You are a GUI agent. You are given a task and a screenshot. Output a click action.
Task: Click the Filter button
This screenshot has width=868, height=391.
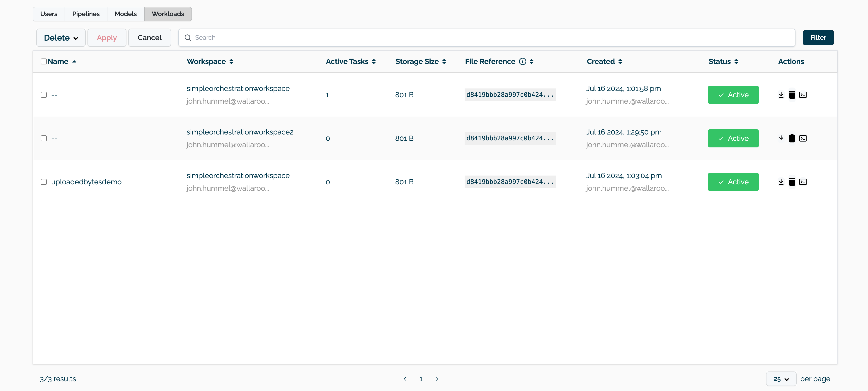[x=818, y=37]
